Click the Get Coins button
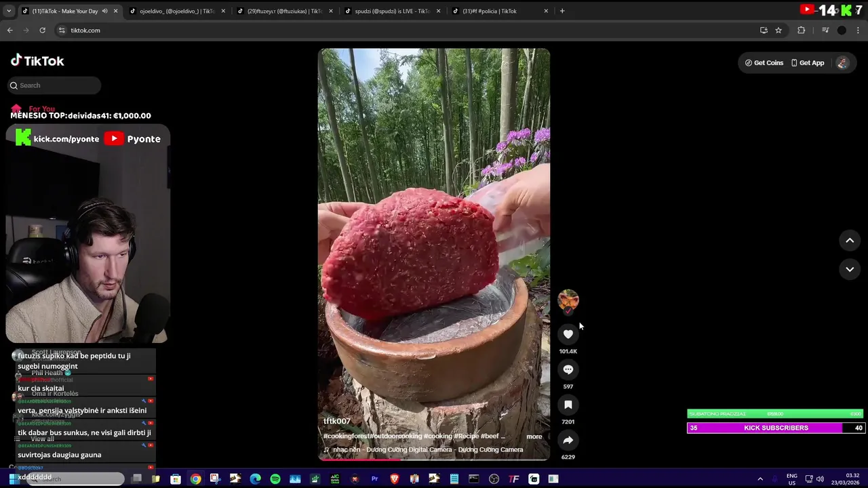 [x=764, y=63]
